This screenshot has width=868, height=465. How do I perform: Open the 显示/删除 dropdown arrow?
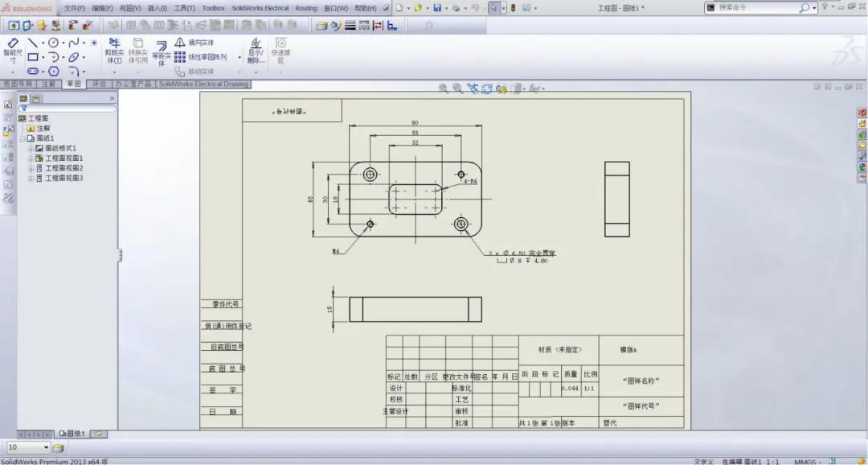click(256, 72)
